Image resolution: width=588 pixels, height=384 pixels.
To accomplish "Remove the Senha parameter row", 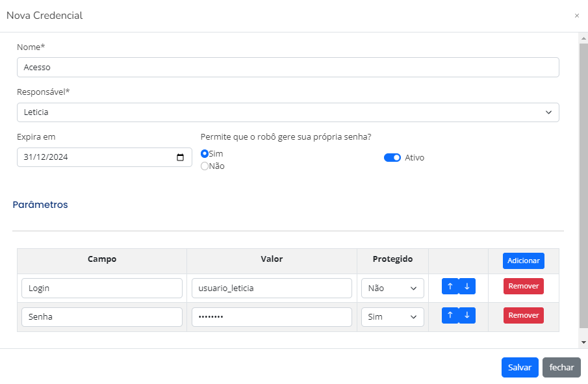I will 524,315.
